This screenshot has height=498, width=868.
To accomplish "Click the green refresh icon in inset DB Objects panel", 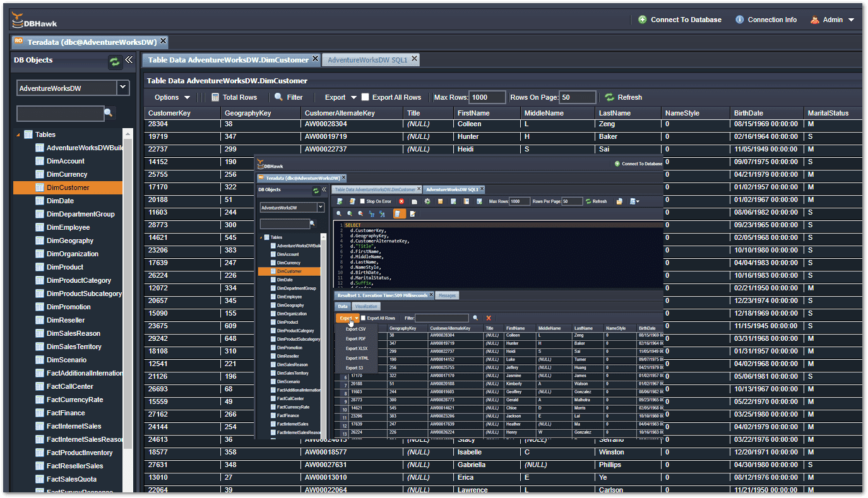I will tap(316, 191).
